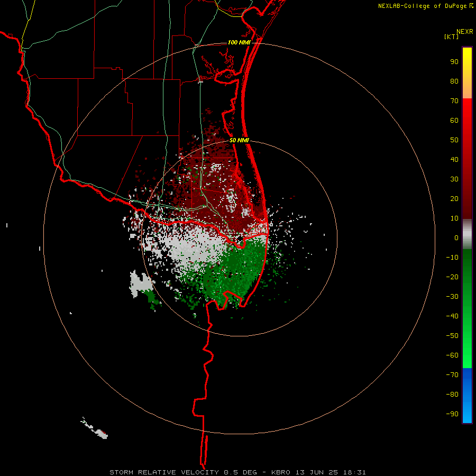Click the STORM RELATIVE VELOCITY title text
Screen dimensions: 476x476
(164, 472)
